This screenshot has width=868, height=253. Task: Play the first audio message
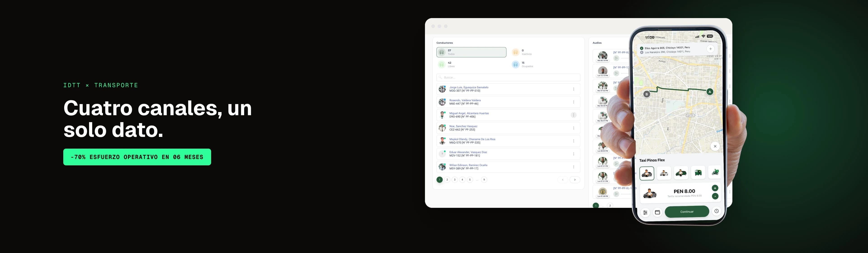coord(616,58)
